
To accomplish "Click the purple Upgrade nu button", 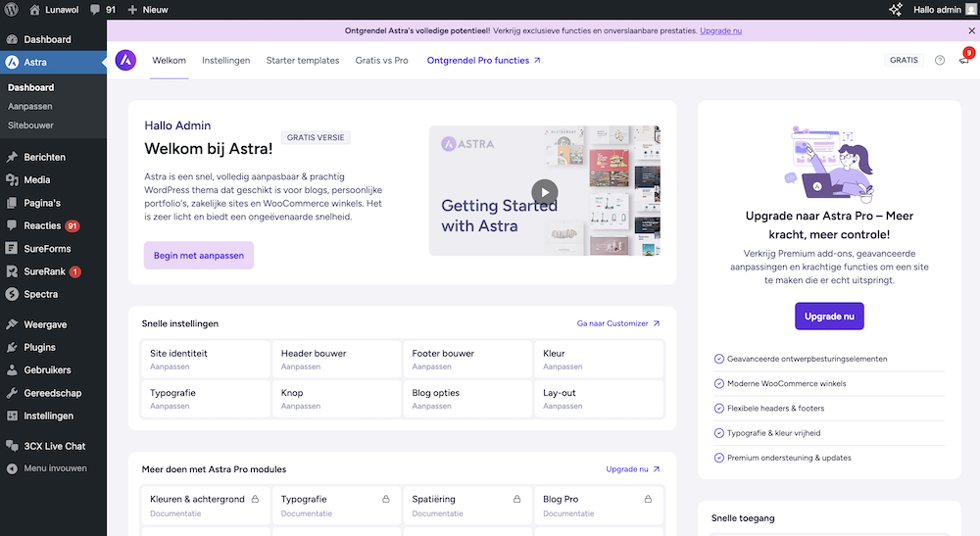I will [x=829, y=317].
